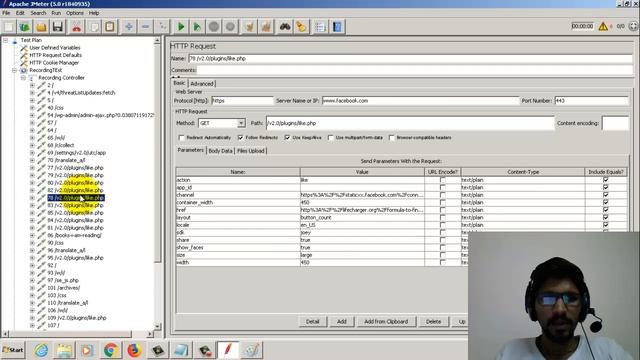Click the warning triangle log icon
640x360 pixels.
[x=603, y=27]
